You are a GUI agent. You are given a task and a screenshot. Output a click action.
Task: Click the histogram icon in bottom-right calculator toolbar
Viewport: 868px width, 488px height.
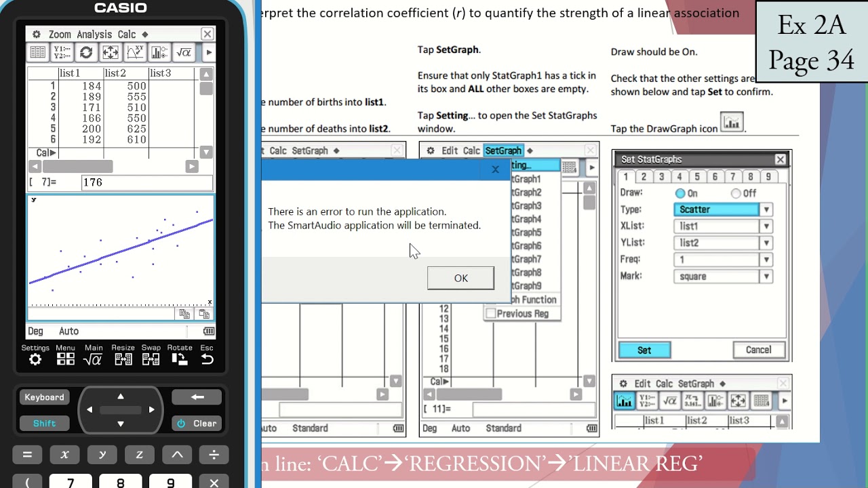coord(625,401)
